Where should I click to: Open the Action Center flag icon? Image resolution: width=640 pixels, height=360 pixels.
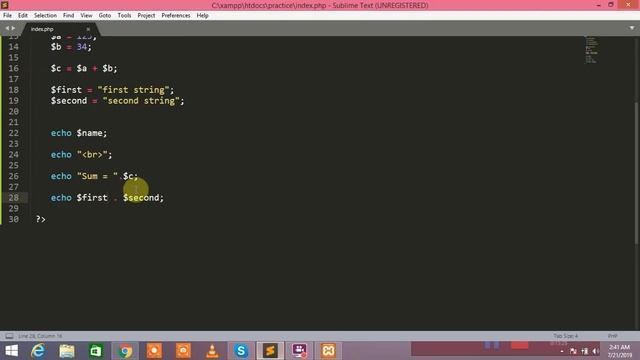coord(573,351)
